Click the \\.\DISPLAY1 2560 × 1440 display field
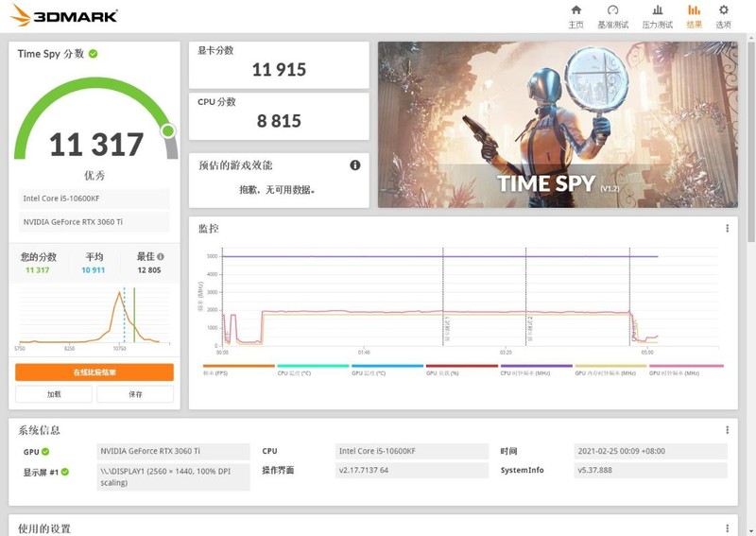Image resolution: width=756 pixels, height=536 pixels. (173, 476)
